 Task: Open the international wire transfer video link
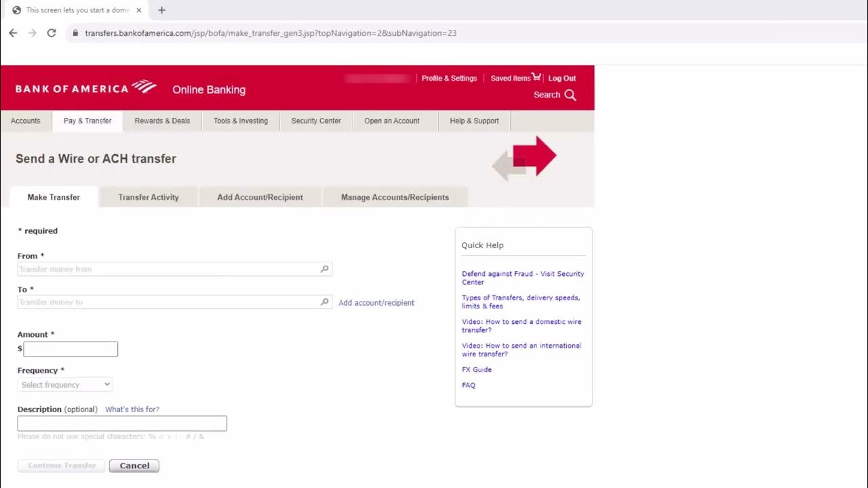(521, 350)
